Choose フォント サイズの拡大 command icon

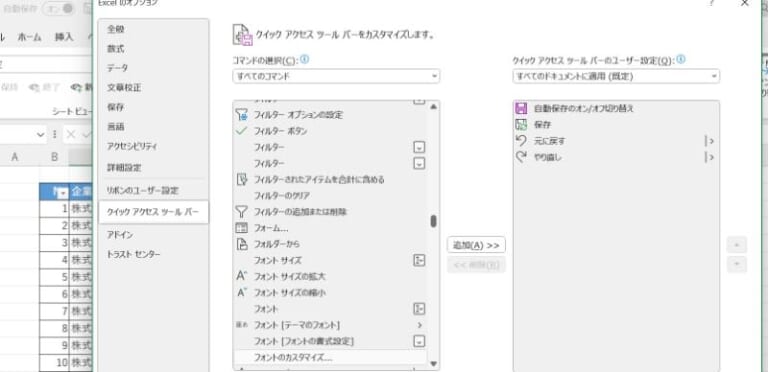click(242, 276)
